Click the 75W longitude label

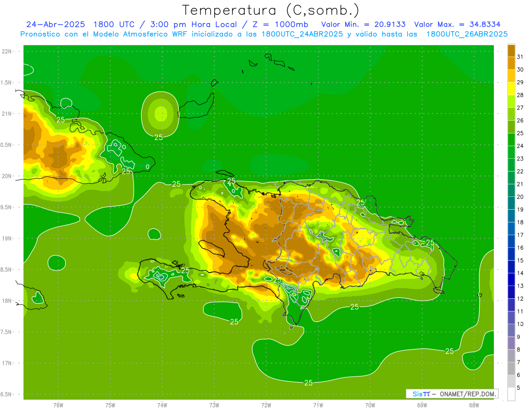coord(110,405)
